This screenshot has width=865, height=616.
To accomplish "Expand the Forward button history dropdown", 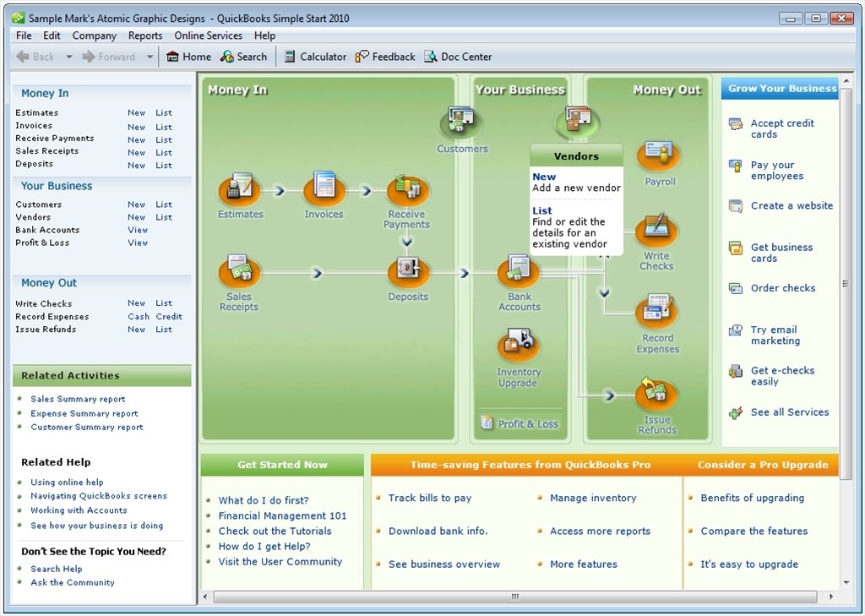I will [150, 57].
